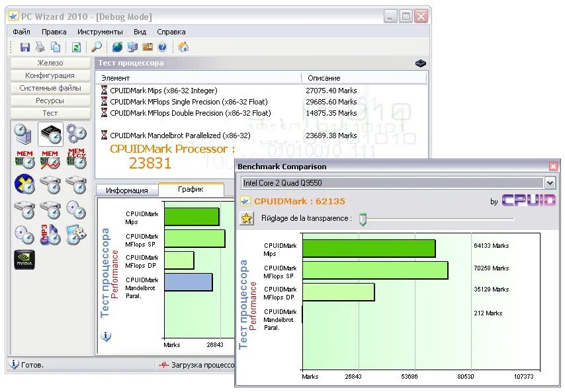
Task: Click the CPUIDMark : 62135 score text
Action: 300,201
